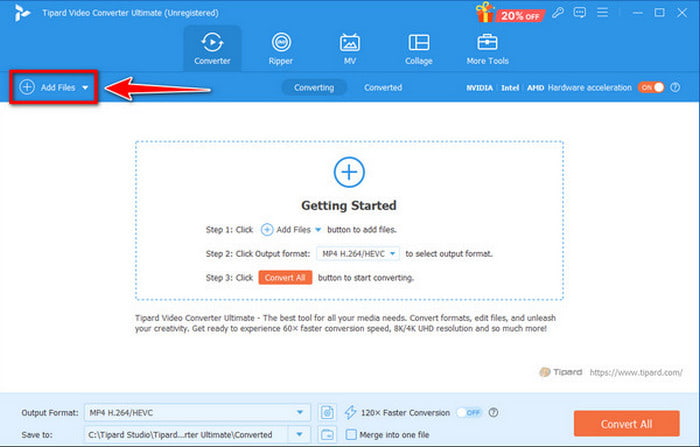Click the Getting Started heading
Viewport: 700px width, 447px height.
pos(349,205)
